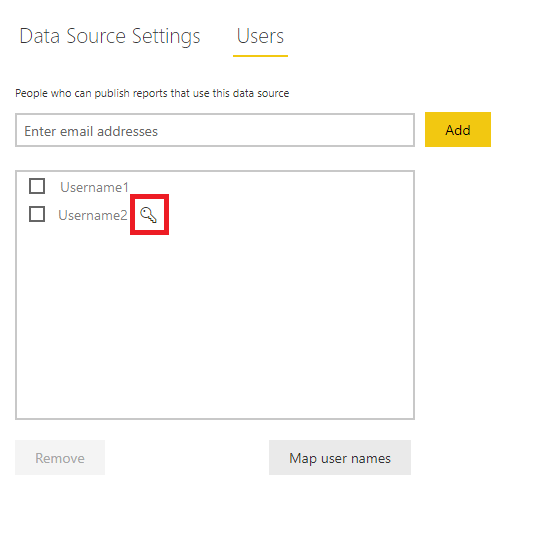The image size is (551, 552).
Task: Select the Username2 list entry text
Action: click(93, 215)
